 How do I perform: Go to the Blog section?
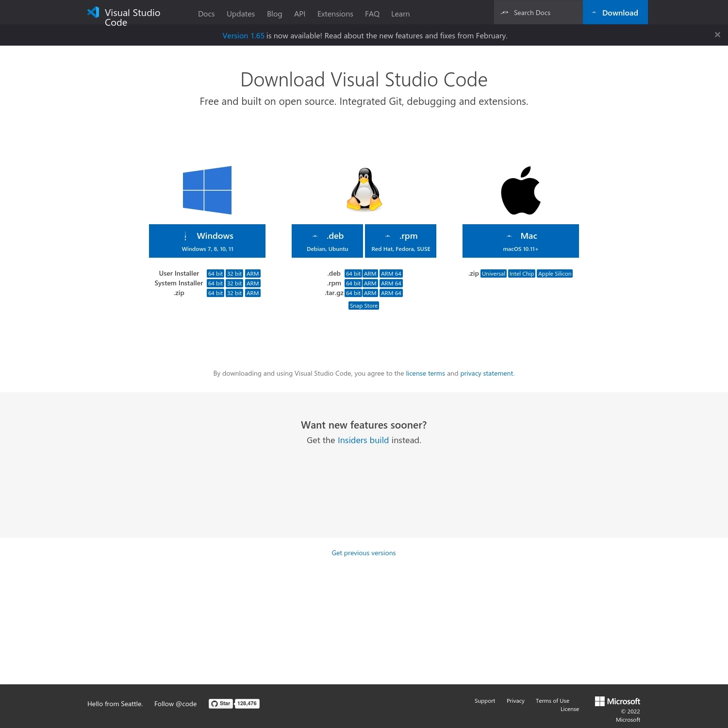(275, 14)
